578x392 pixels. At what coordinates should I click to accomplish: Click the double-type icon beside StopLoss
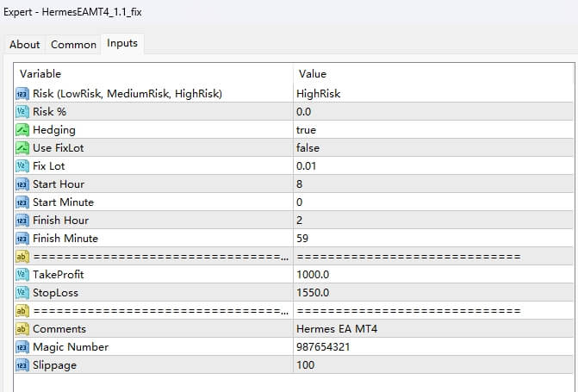[x=22, y=293]
